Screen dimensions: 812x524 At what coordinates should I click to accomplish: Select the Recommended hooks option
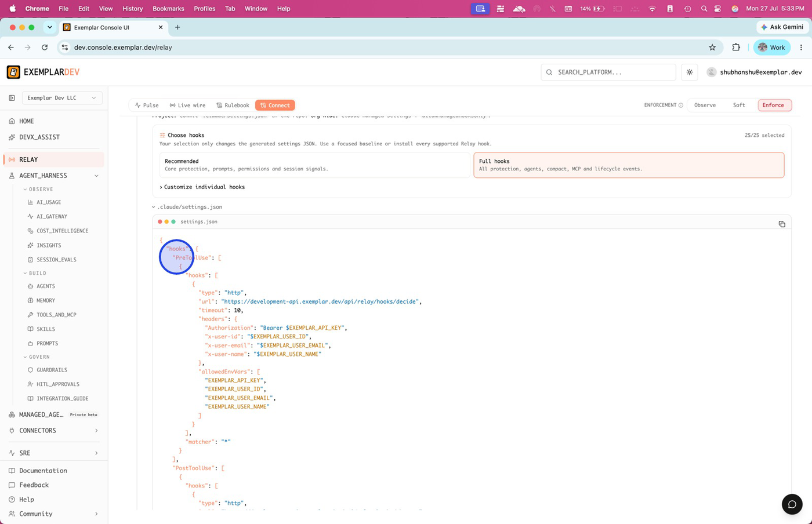pos(314,165)
